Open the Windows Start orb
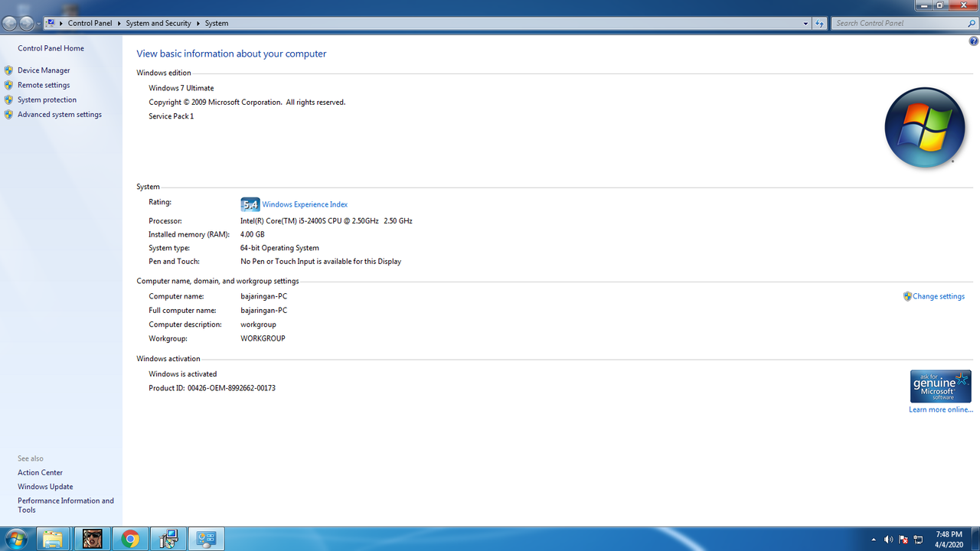 point(15,539)
